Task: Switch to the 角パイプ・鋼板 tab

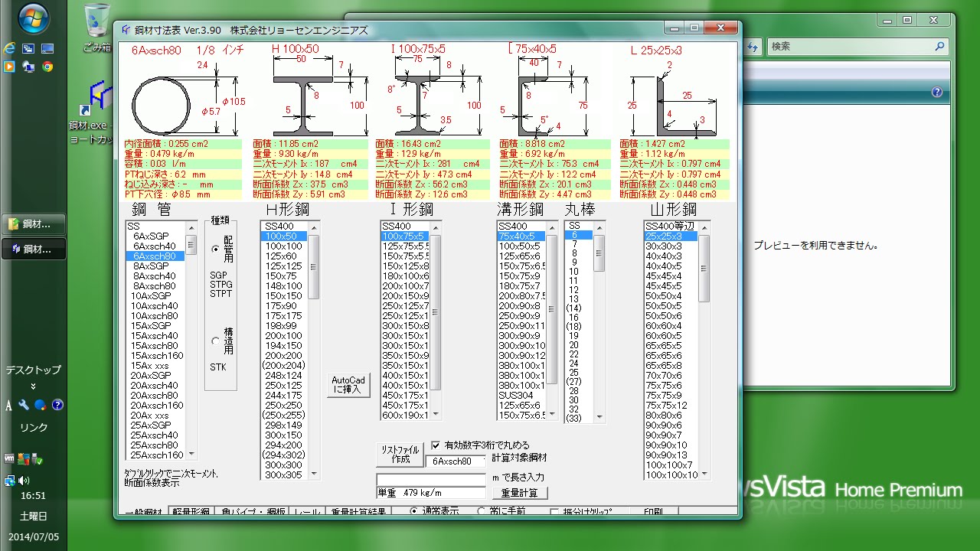Action: coord(253,512)
